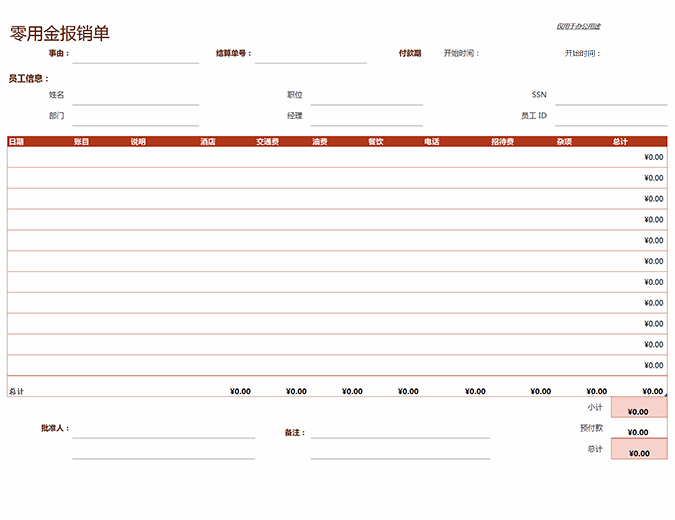The image size is (675, 520).
Task: Click the 杂项 column header
Action: [564, 142]
